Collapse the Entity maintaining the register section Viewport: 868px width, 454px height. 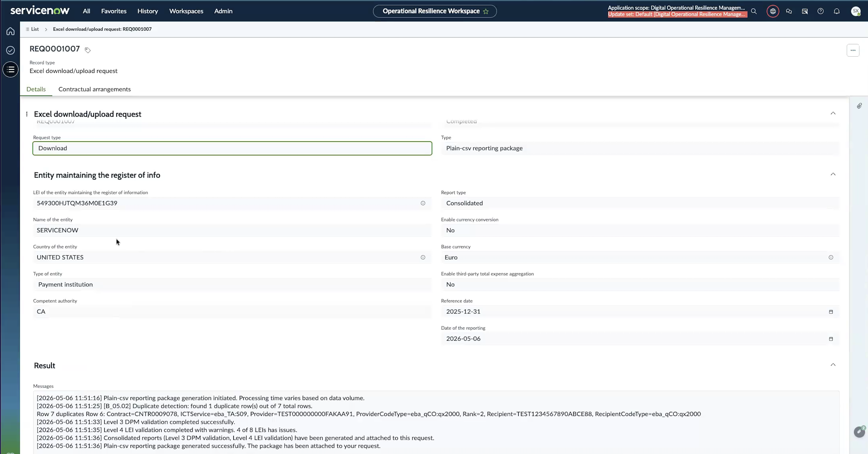tap(833, 174)
